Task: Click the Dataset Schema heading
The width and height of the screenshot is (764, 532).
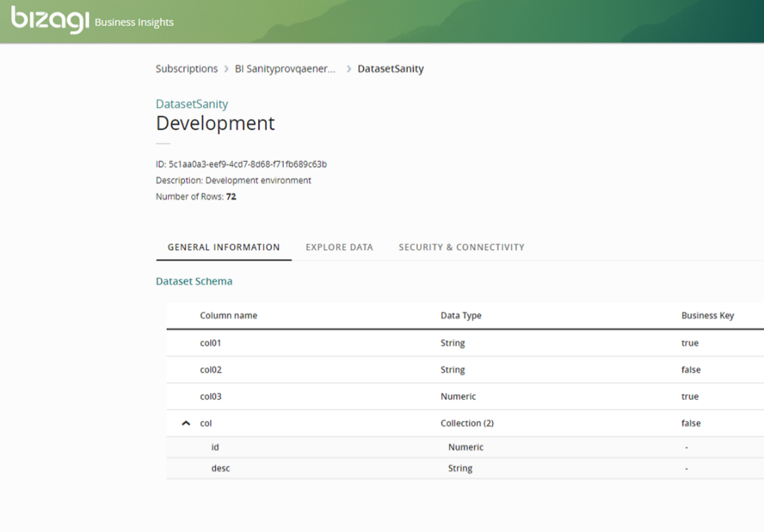Action: (x=194, y=281)
